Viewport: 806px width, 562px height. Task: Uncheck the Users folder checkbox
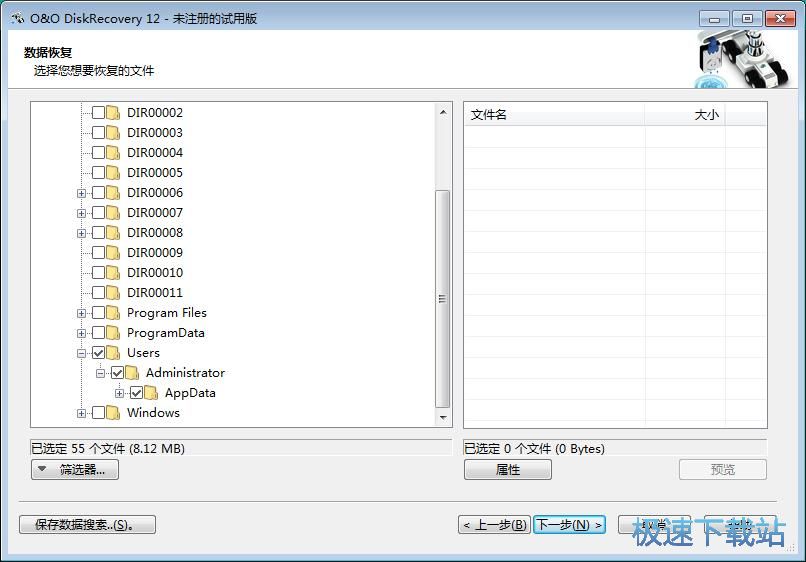(x=98, y=353)
